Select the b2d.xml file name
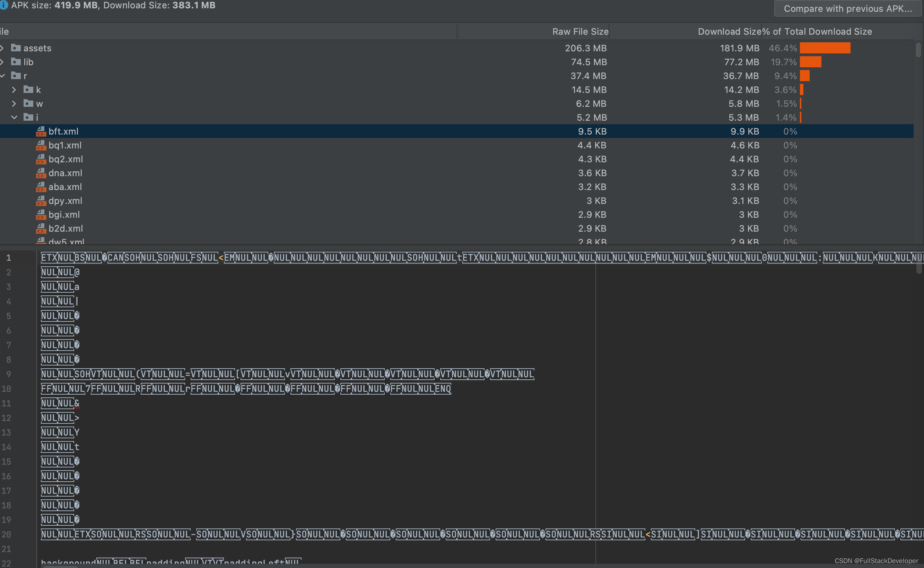 [66, 229]
